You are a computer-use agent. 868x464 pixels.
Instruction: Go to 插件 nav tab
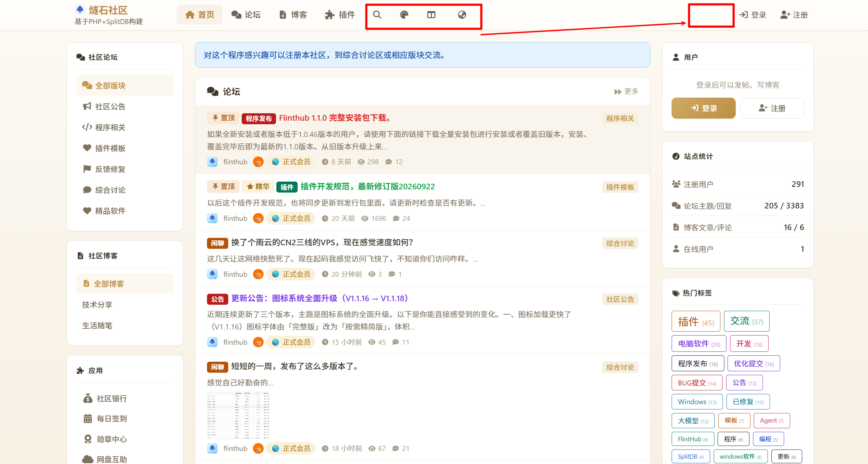[340, 15]
